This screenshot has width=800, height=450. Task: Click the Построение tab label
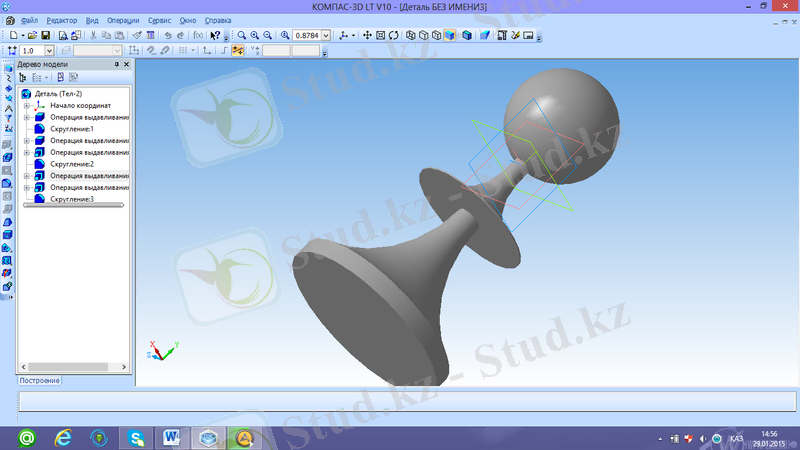point(40,380)
